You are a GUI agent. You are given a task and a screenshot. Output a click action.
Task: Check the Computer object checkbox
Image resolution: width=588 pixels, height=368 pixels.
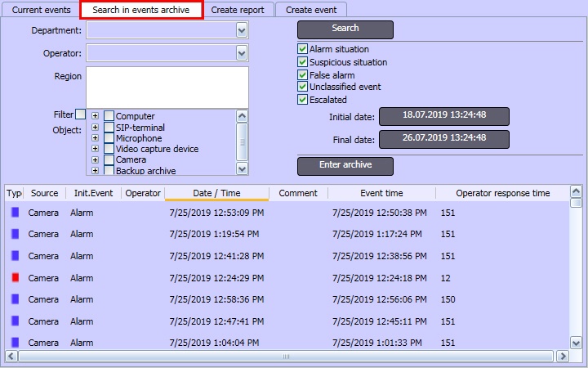click(x=109, y=115)
